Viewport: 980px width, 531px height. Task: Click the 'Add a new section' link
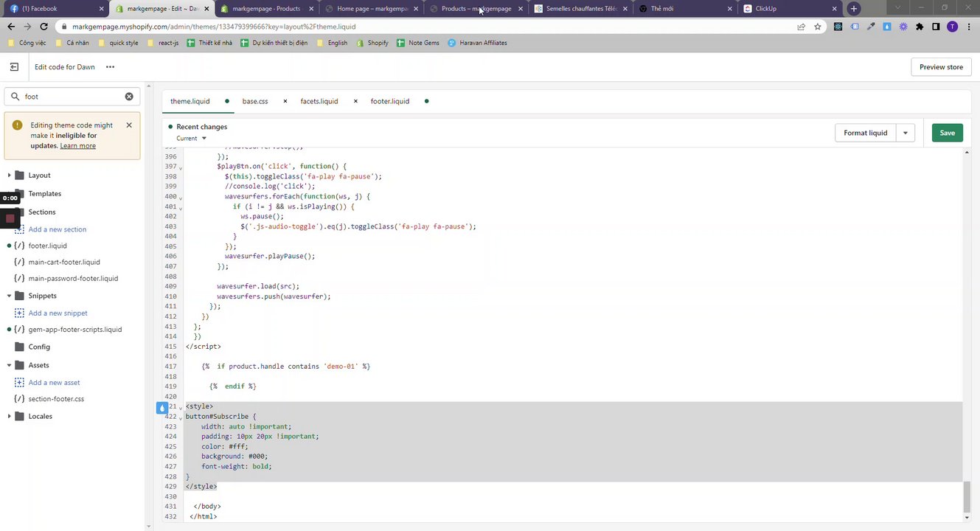[58, 229]
